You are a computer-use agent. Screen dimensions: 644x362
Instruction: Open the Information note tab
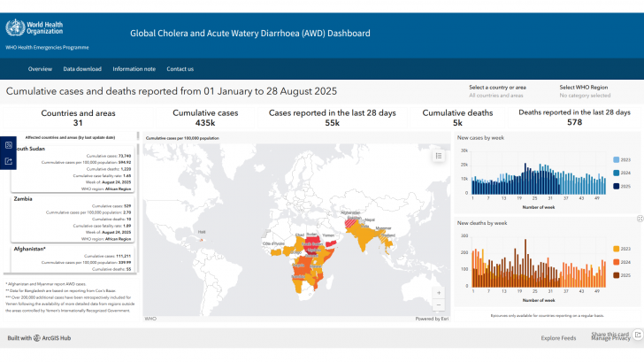pyautogui.click(x=134, y=68)
